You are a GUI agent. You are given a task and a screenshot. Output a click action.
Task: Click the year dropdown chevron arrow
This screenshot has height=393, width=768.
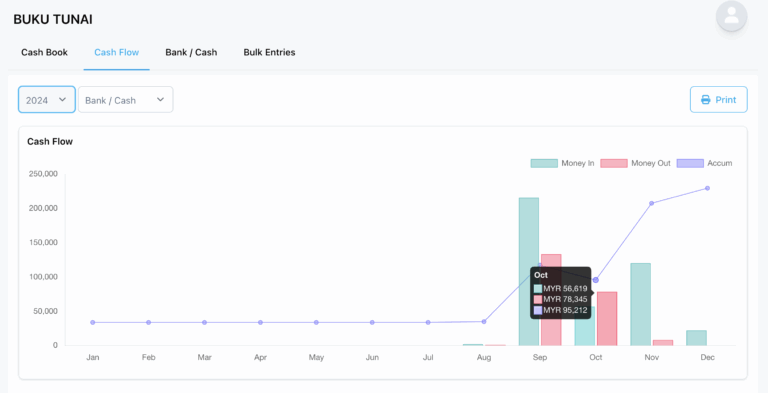[62, 99]
